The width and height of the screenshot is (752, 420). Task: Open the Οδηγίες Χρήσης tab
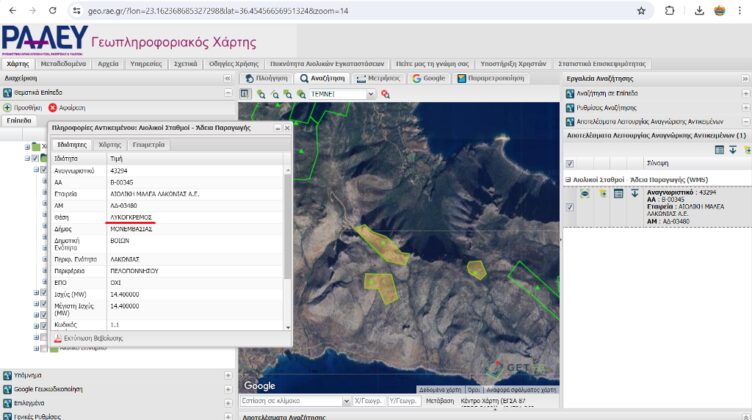(x=234, y=64)
